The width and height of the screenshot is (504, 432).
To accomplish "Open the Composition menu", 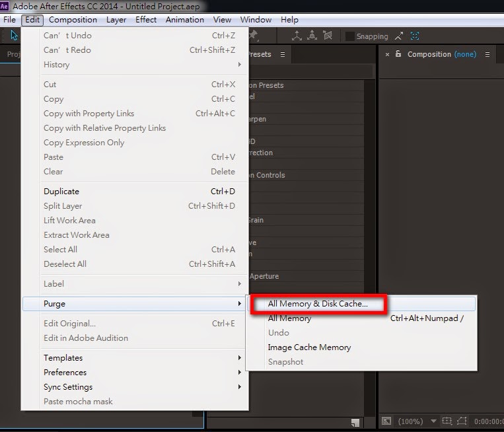I will 73,20.
